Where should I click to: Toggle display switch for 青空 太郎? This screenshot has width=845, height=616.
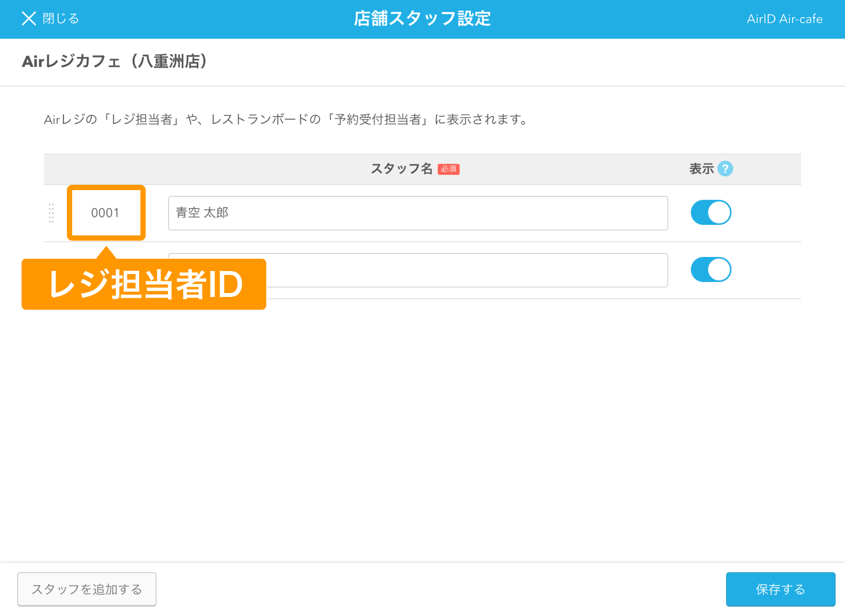point(711,213)
